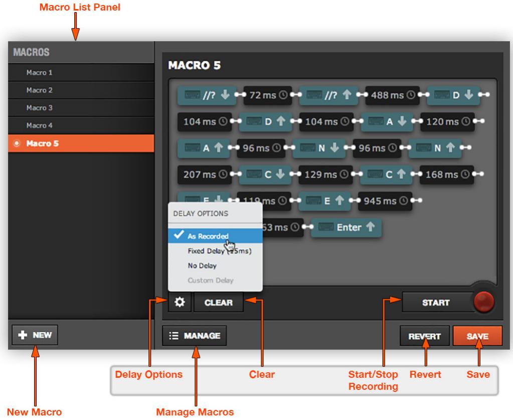Select the 207 ms delay block
Viewport: 513px width, 420px height.
205,175
